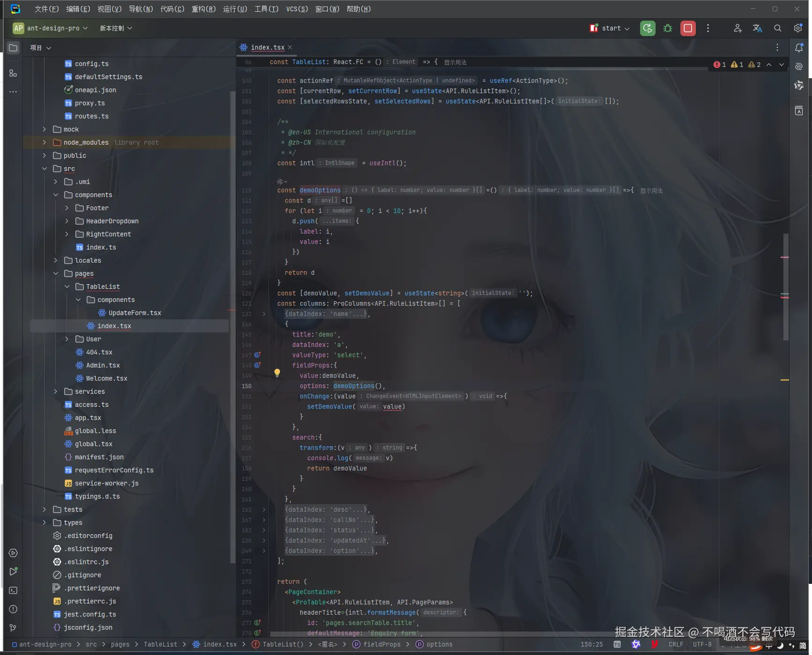Click the editor vertical scrollbar thumb
812x655 pixels.
click(786, 287)
